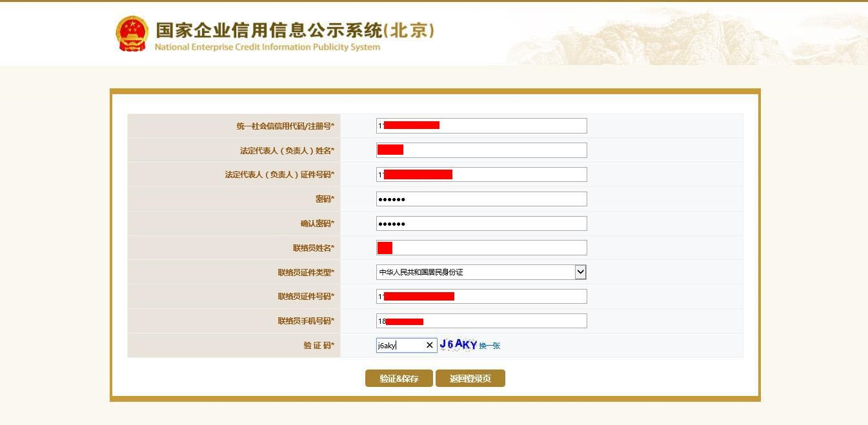Clear the captcha field with X icon
The image size is (868, 425).
tap(430, 345)
